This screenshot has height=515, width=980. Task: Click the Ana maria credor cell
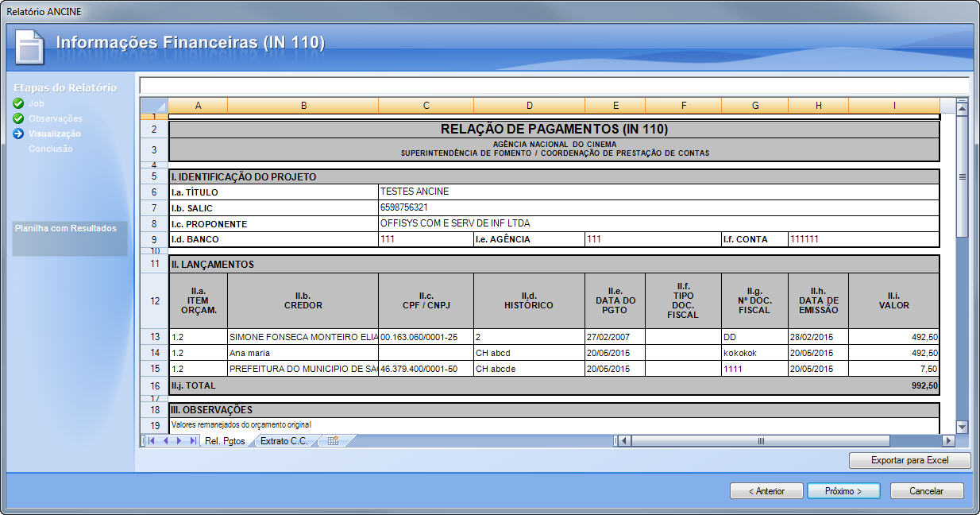303,353
